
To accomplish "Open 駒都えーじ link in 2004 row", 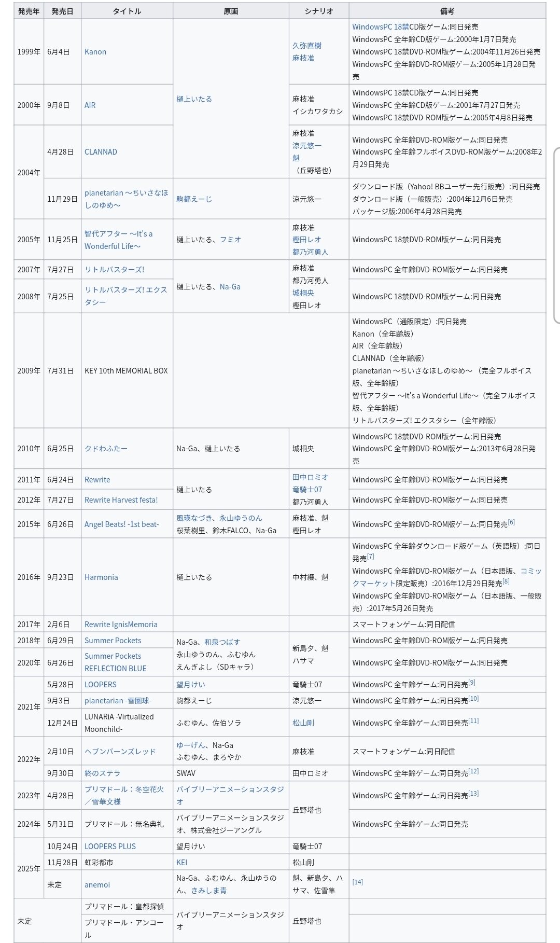I will coord(194,199).
